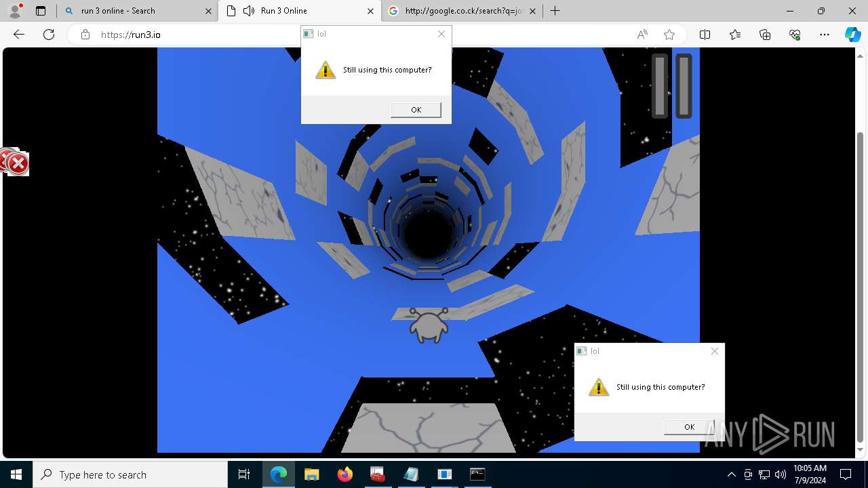Open the red toolbox app on taskbar
868x488 pixels.
coord(378,474)
